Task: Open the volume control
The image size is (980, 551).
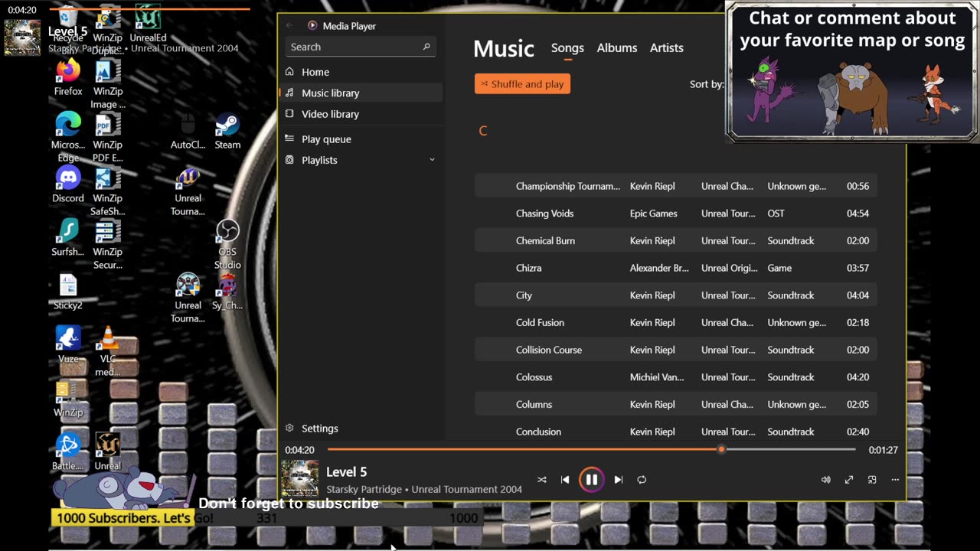Action: pos(826,480)
